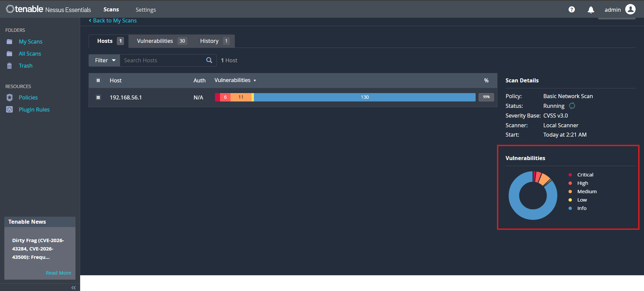Sort by the Vulnerabilities column arrow
Image resolution: width=644 pixels, height=291 pixels.
[255, 81]
